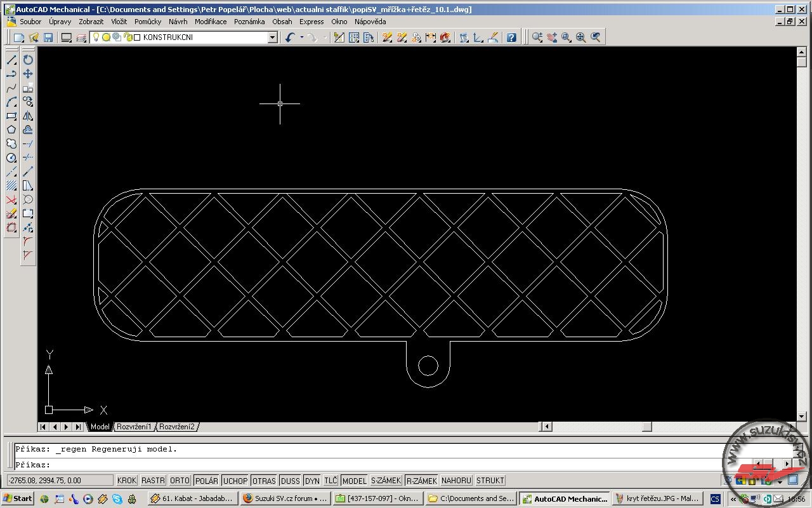Select the Hatch tool
The width and height of the screenshot is (812, 508).
(11, 185)
